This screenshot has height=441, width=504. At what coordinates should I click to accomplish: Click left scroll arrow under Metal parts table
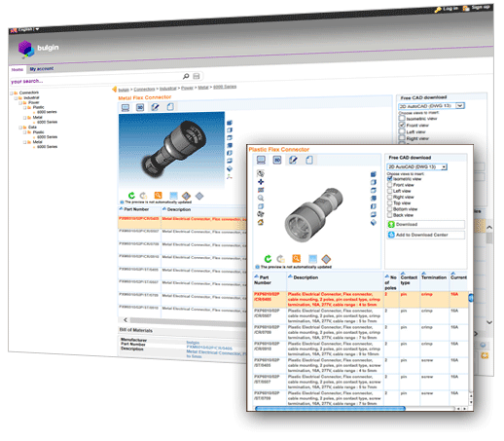(126, 320)
